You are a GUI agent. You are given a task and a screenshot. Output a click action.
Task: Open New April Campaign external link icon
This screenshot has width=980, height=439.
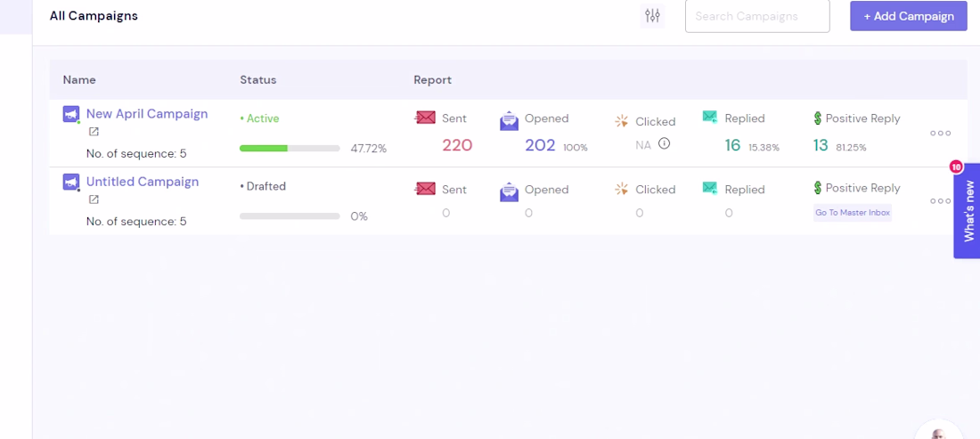94,132
